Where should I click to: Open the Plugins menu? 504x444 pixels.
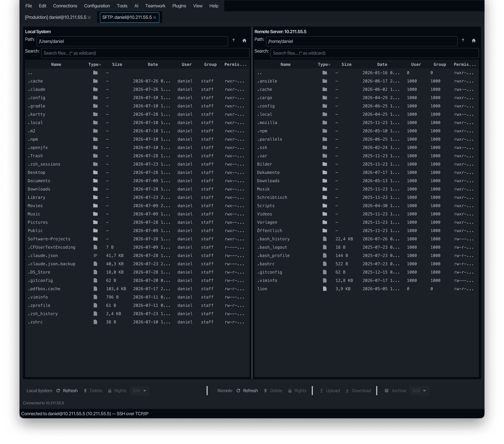179,6
